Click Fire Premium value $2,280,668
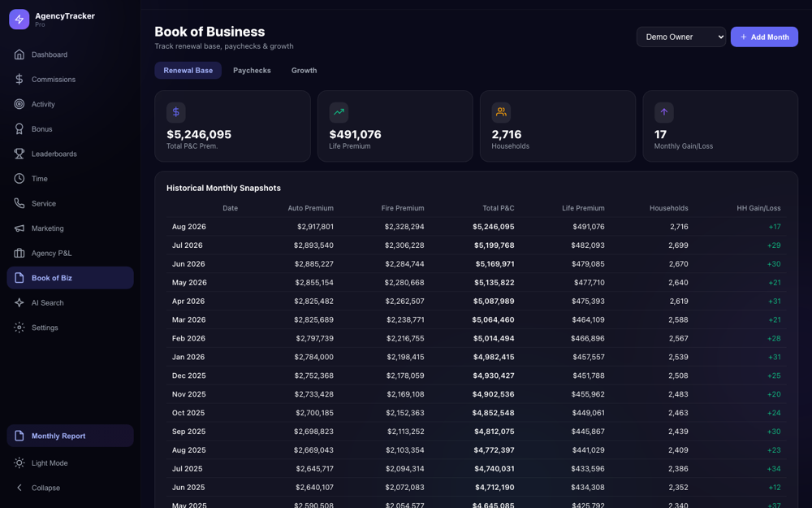 [404, 283]
